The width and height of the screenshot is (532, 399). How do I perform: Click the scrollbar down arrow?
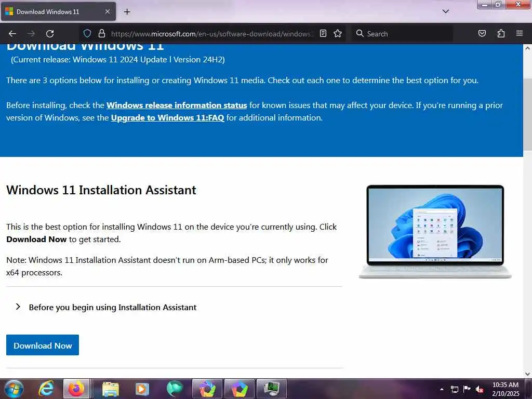[x=527, y=374]
